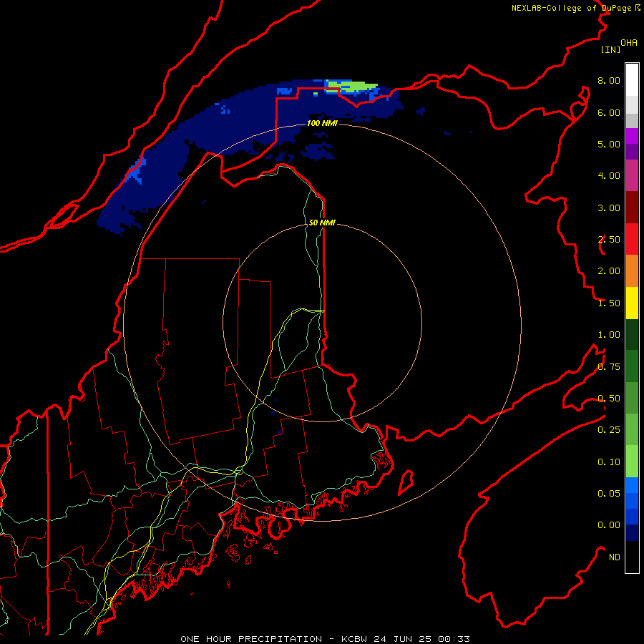The image size is (644, 644).
Task: Click the dark red legend swatch near 3.00
Action: click(632, 208)
